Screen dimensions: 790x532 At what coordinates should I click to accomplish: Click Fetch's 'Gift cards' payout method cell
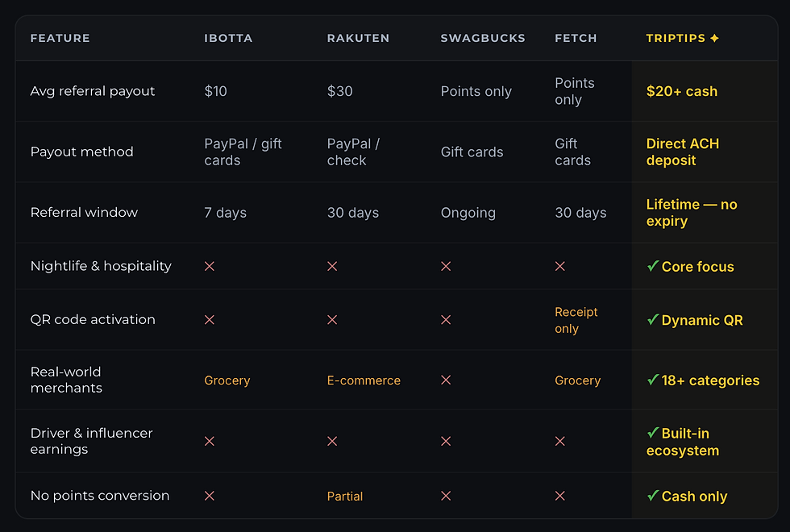[x=573, y=152]
